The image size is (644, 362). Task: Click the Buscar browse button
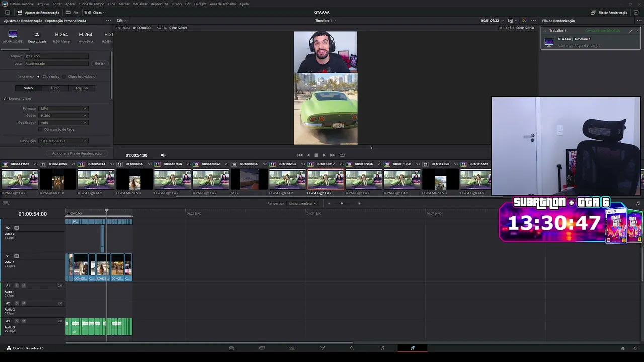pyautogui.click(x=100, y=64)
